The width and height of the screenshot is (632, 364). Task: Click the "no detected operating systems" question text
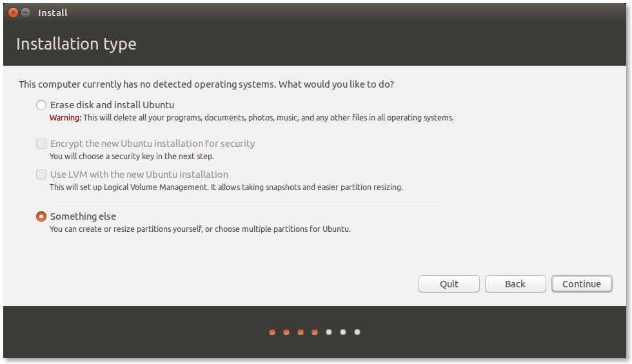click(206, 84)
